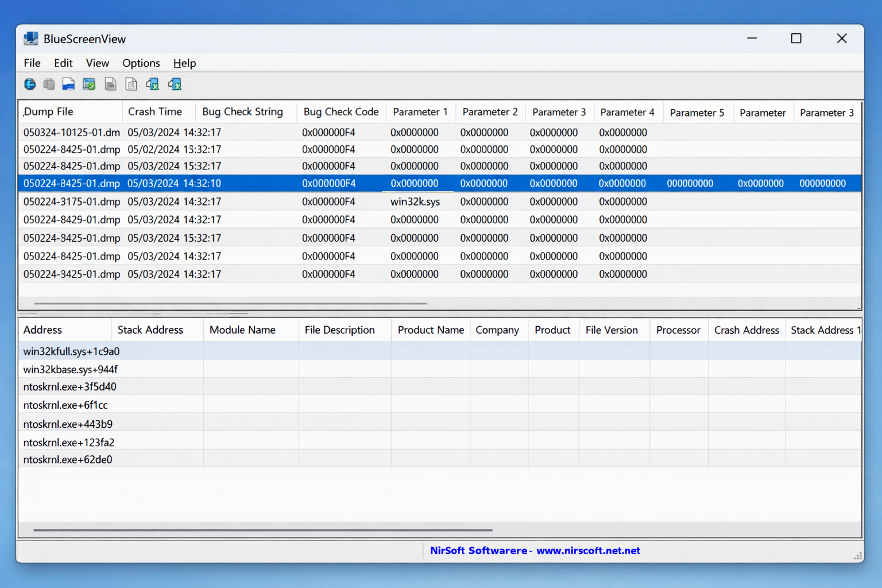Click the rightmost Excel export toolbar icon
Screen dimensions: 882x588
(175, 84)
